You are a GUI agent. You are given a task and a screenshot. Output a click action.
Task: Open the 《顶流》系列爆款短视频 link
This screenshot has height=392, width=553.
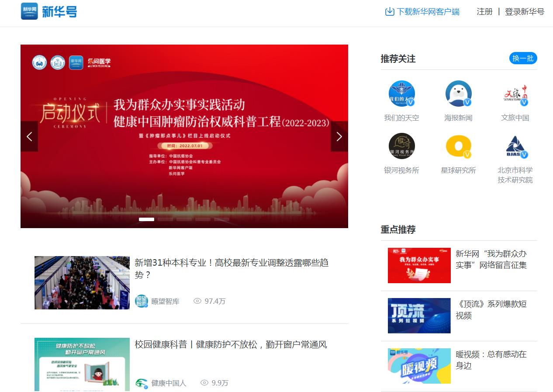(x=491, y=310)
